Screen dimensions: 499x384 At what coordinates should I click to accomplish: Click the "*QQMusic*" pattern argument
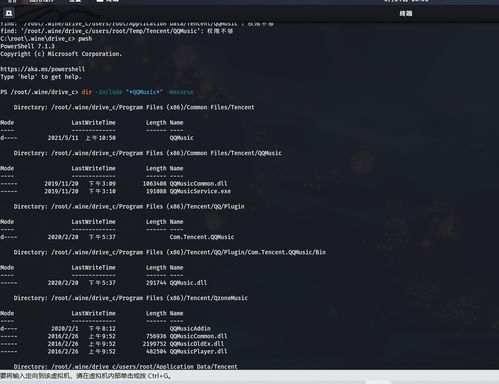[x=144, y=92]
